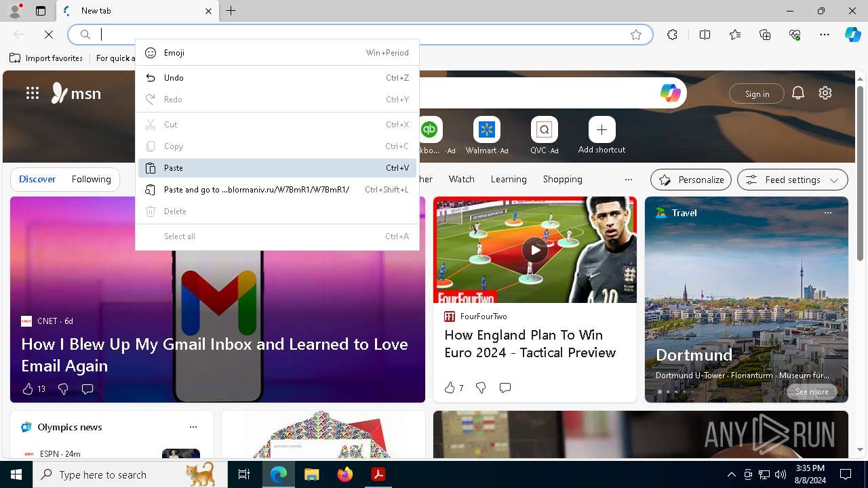Image resolution: width=868 pixels, height=488 pixels.
Task: Switch to the Discover tab
Action: click(x=37, y=180)
